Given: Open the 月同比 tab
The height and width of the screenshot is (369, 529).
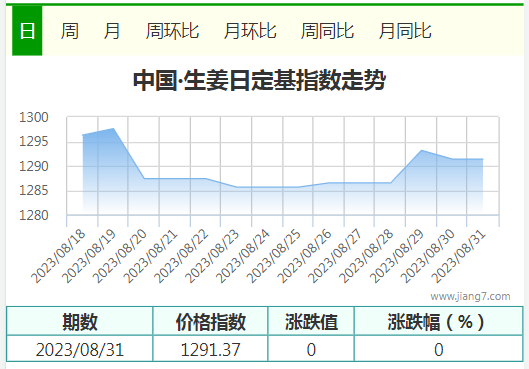Looking at the screenshot, I should coord(405,31).
